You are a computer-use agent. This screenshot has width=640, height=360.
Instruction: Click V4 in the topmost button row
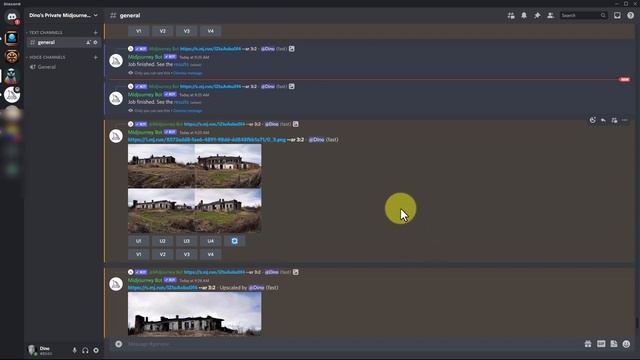[x=211, y=31]
